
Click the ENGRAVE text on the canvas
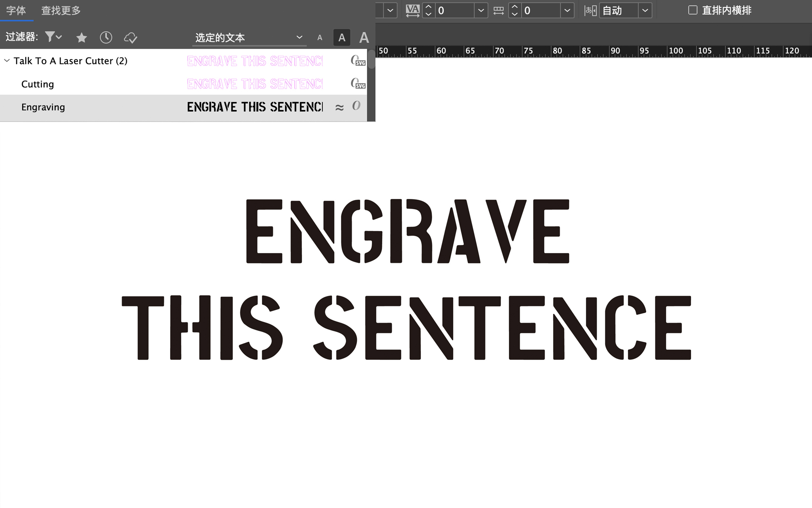pyautogui.click(x=408, y=231)
